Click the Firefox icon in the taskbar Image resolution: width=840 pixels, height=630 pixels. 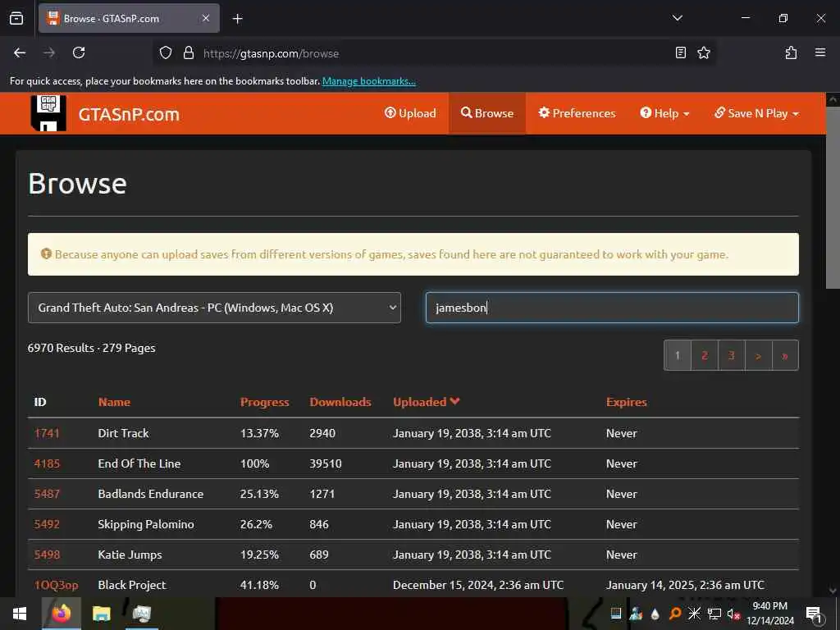pyautogui.click(x=61, y=614)
